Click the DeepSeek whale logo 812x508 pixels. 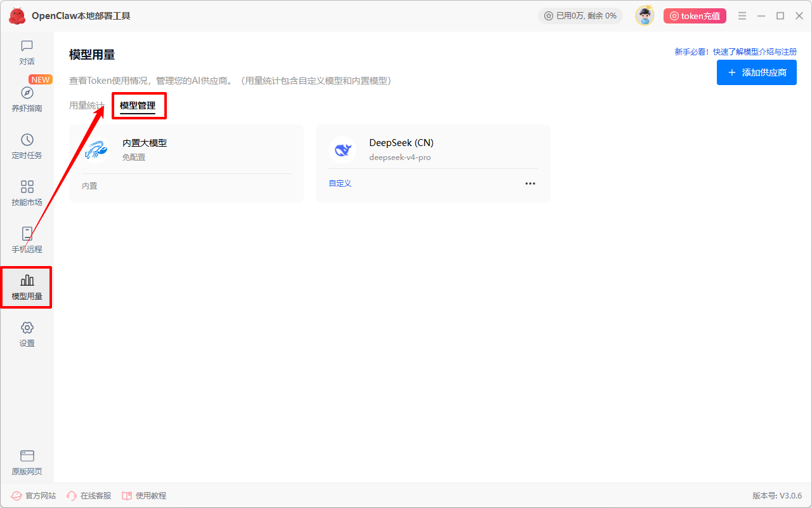point(343,150)
